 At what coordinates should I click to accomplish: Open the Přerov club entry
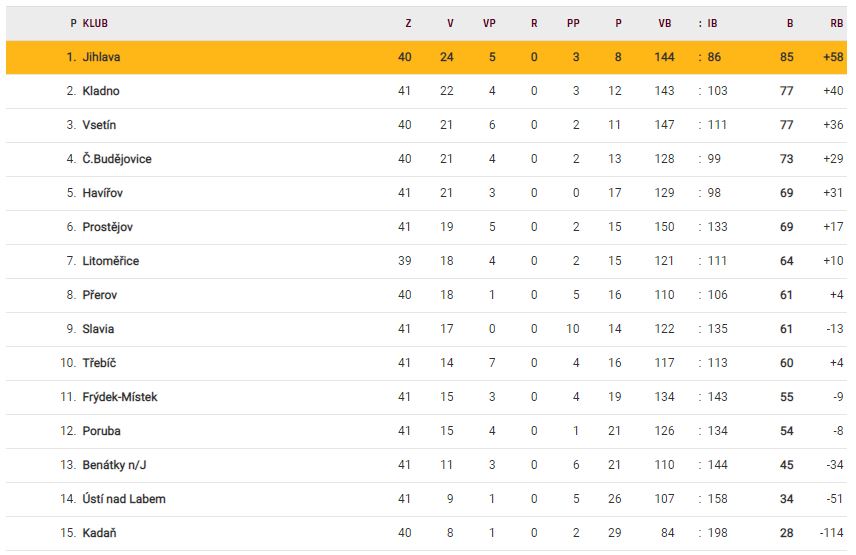pyautogui.click(x=100, y=295)
